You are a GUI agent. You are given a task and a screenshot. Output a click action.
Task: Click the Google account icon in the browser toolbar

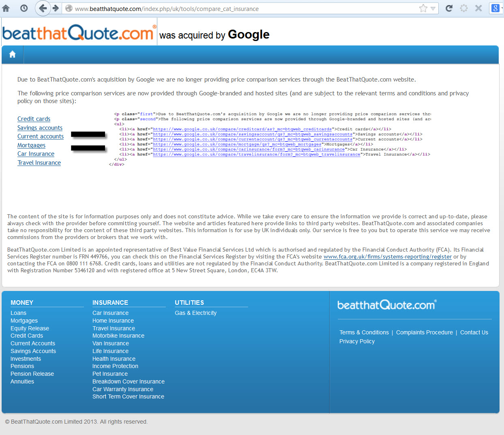coord(495,8)
